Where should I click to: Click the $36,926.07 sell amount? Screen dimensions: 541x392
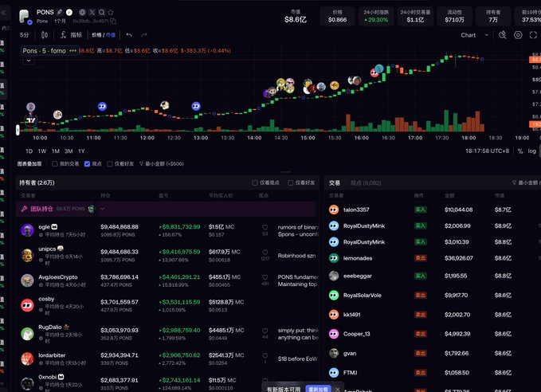pos(459,258)
